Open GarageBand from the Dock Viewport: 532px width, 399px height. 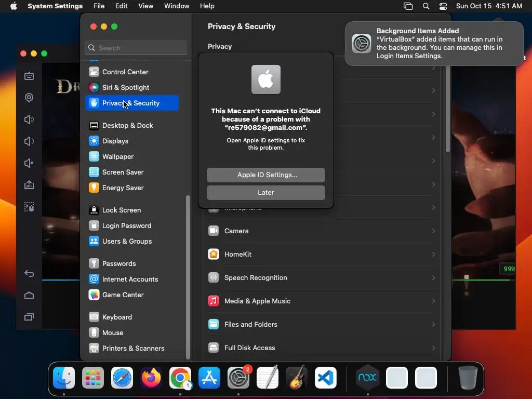297,378
